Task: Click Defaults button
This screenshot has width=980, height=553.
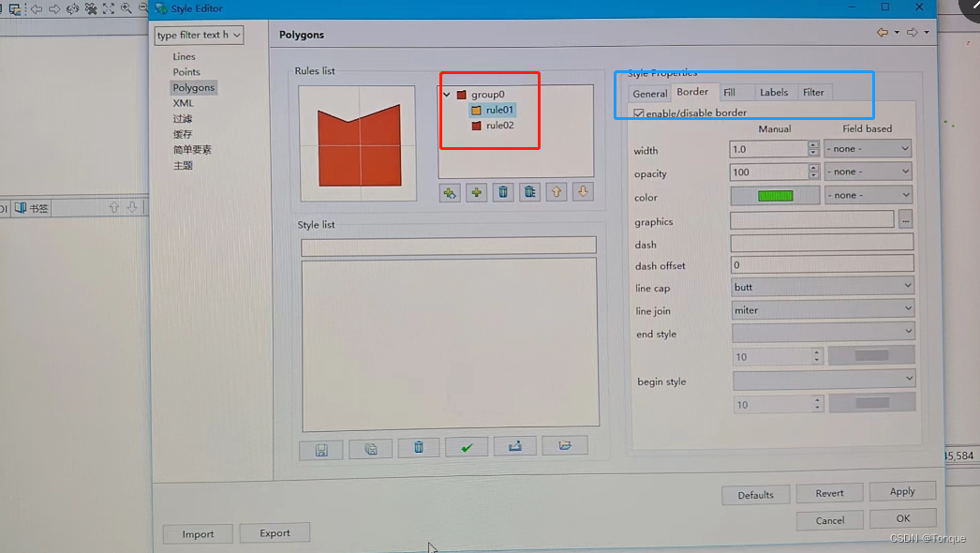Action: coord(755,495)
